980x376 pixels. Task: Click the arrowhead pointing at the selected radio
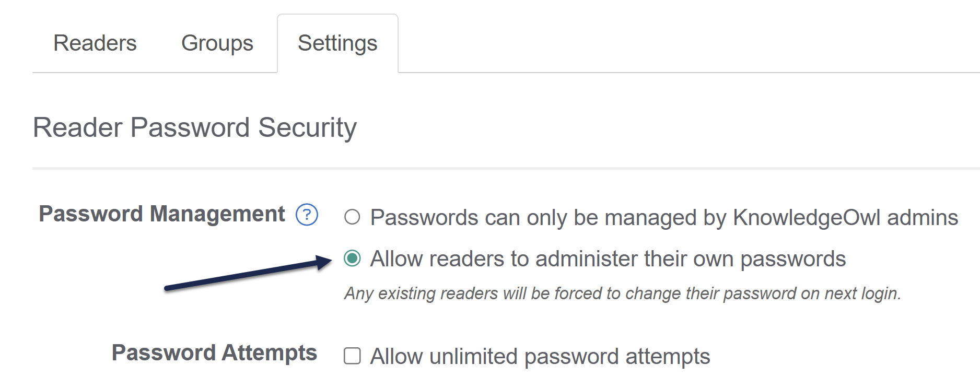(324, 261)
